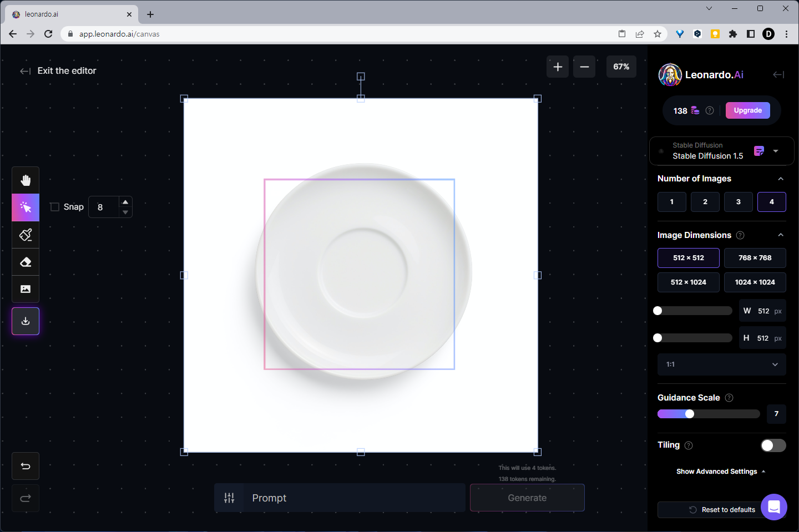The height and width of the screenshot is (532, 799).
Task: Select 512 × 512 dimensions
Action: [689, 258]
